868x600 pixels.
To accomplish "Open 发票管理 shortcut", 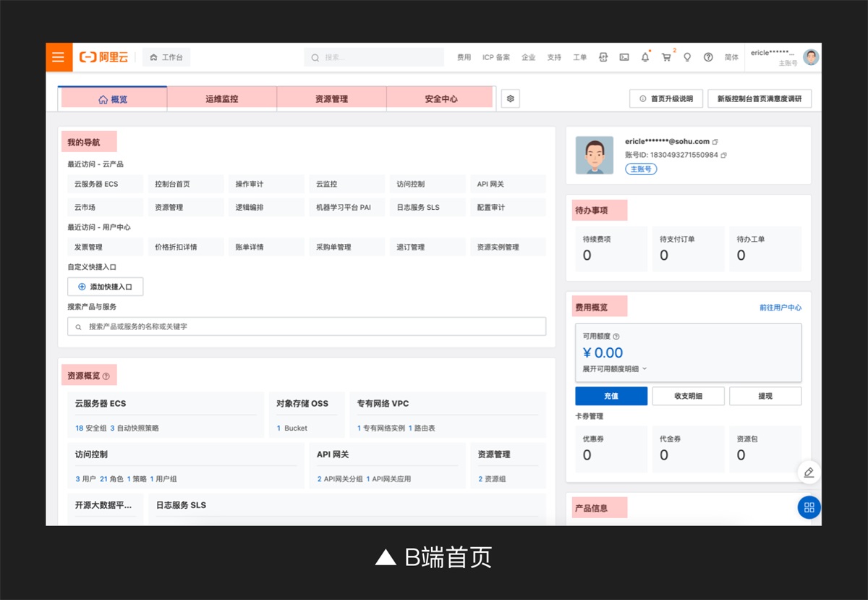I will (x=106, y=247).
